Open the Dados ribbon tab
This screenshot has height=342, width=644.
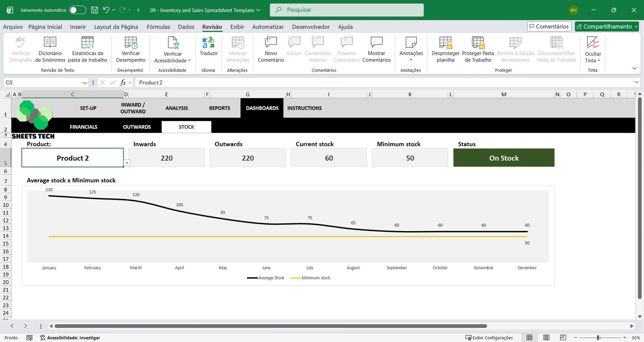pos(186,27)
